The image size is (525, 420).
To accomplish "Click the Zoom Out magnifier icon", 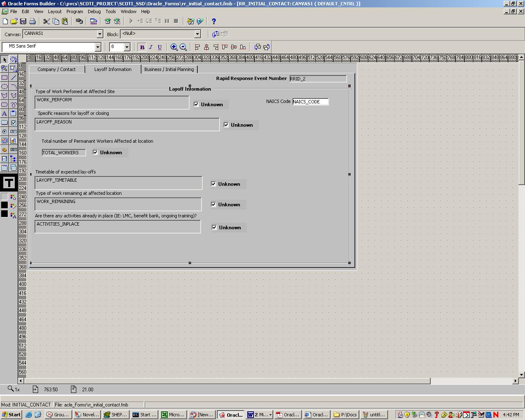I will click(183, 47).
